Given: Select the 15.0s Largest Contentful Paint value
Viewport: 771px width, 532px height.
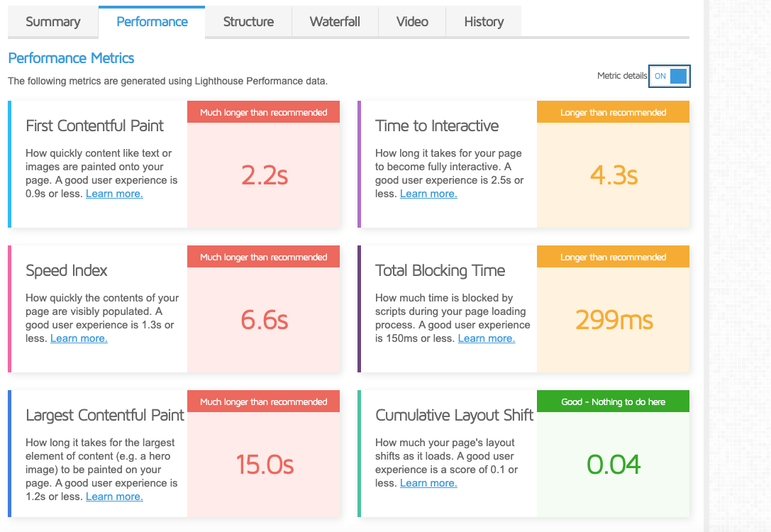Looking at the screenshot, I should (x=264, y=465).
